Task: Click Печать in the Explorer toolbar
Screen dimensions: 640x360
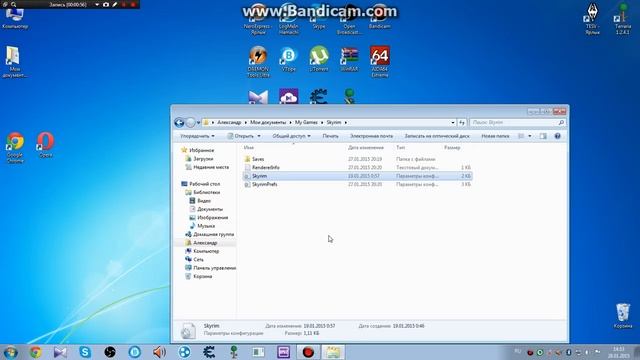Action: pyautogui.click(x=330, y=136)
